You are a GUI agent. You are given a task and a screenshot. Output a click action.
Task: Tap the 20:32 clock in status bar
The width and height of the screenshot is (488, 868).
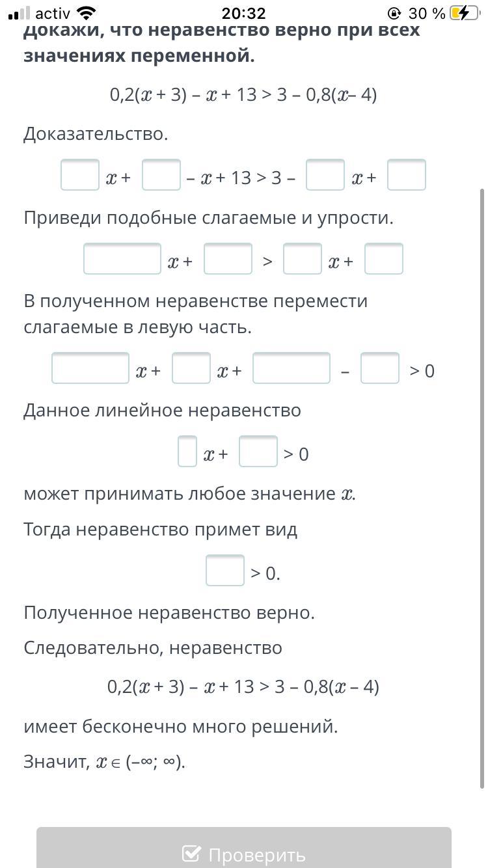coord(243,13)
